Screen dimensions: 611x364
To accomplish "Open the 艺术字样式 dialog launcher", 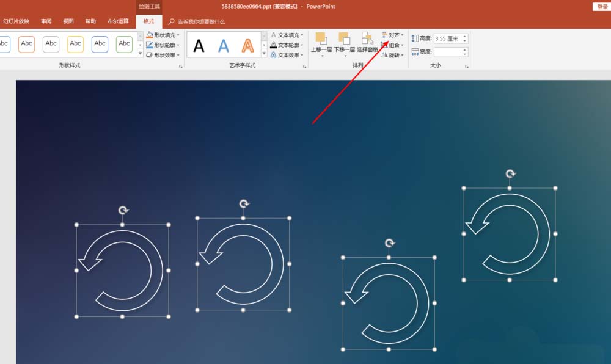I will pyautogui.click(x=305, y=67).
